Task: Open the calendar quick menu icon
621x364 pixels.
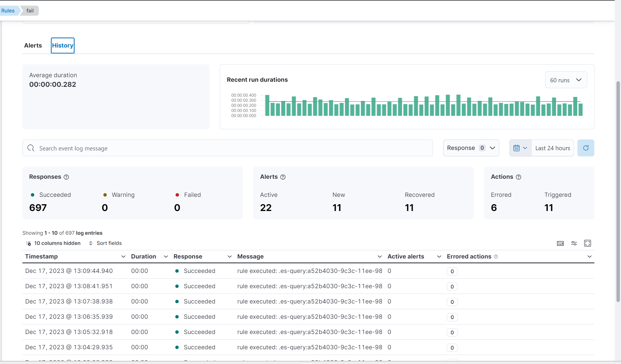Action: coord(520,148)
